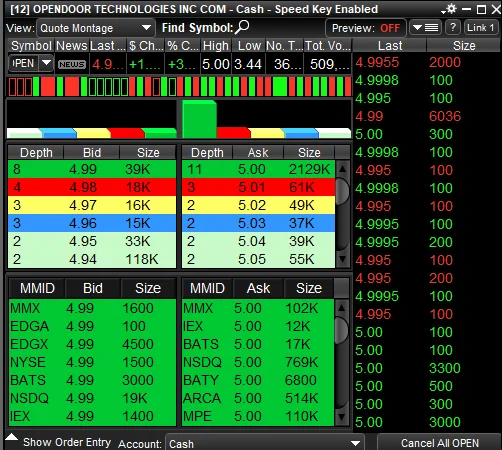Click the Find Symbol magnifier icon
Viewport: 502px width, 450px height.
[242, 28]
